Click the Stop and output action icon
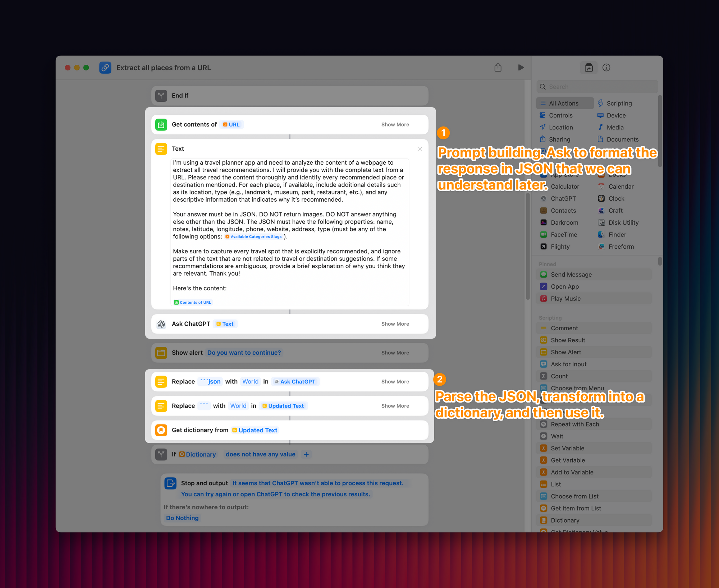The image size is (719, 588). point(170,483)
